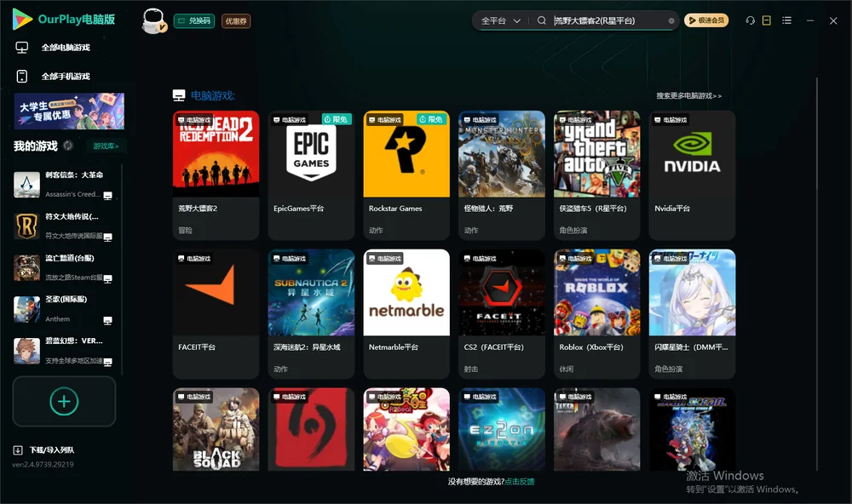Open the 荒野大镖客2 game card
Viewport: 852px width, 504px height.
point(216,175)
